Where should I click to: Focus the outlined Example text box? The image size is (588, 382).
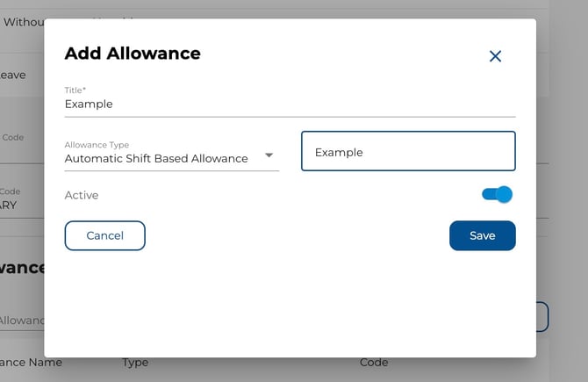pyautogui.click(x=408, y=151)
